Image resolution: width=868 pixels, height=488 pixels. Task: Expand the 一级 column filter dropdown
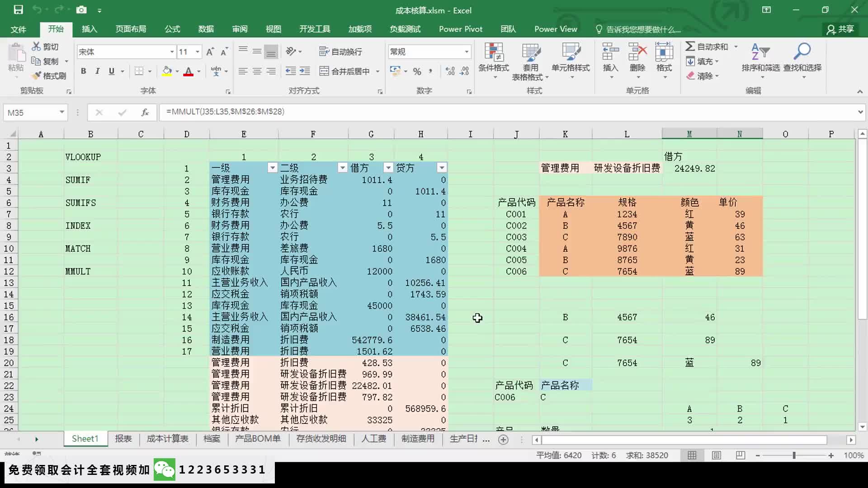coord(272,168)
